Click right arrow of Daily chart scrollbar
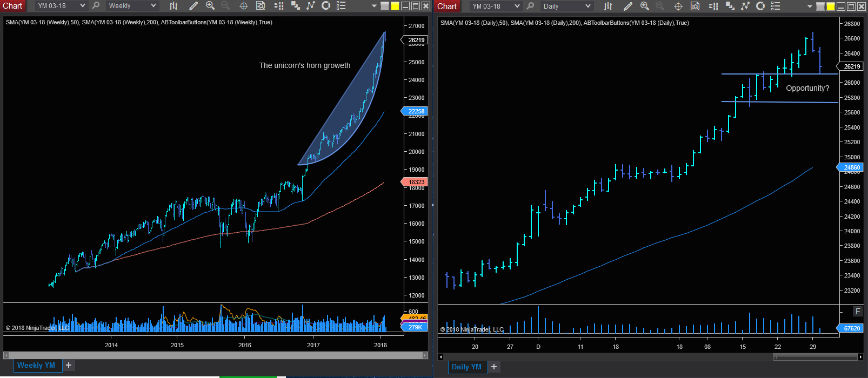 pos(860,357)
